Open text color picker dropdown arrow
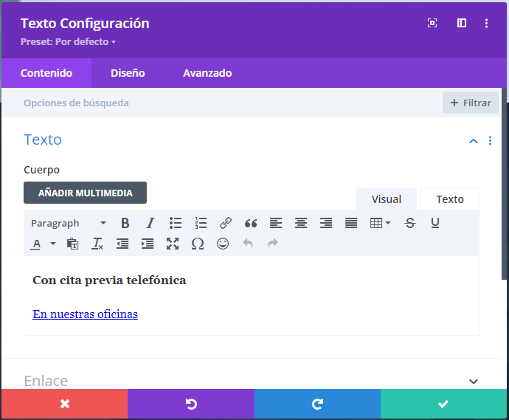509x420 pixels. click(53, 244)
